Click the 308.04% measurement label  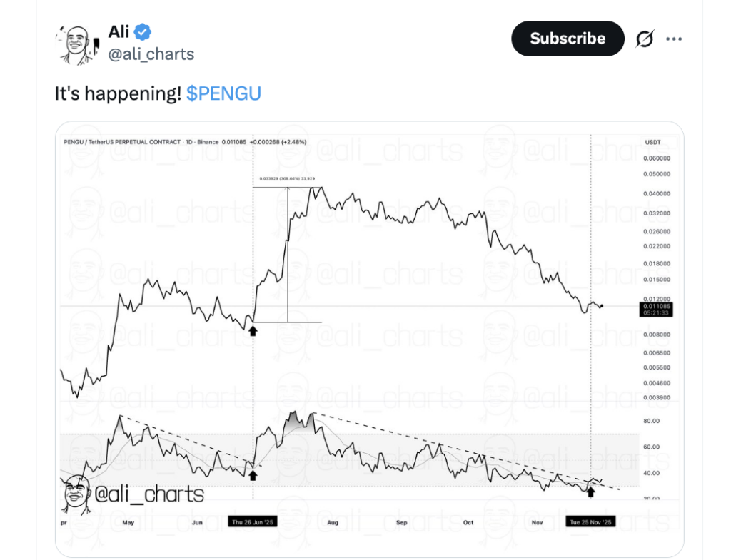282,179
